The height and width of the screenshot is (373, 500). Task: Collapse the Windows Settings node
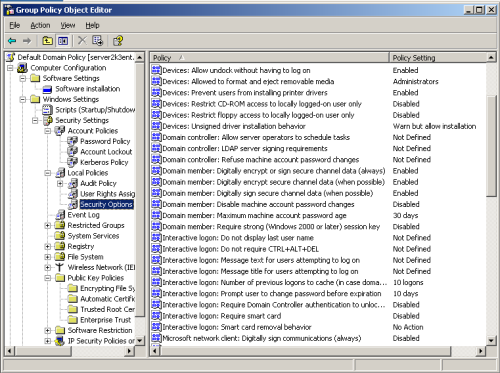click(23, 99)
